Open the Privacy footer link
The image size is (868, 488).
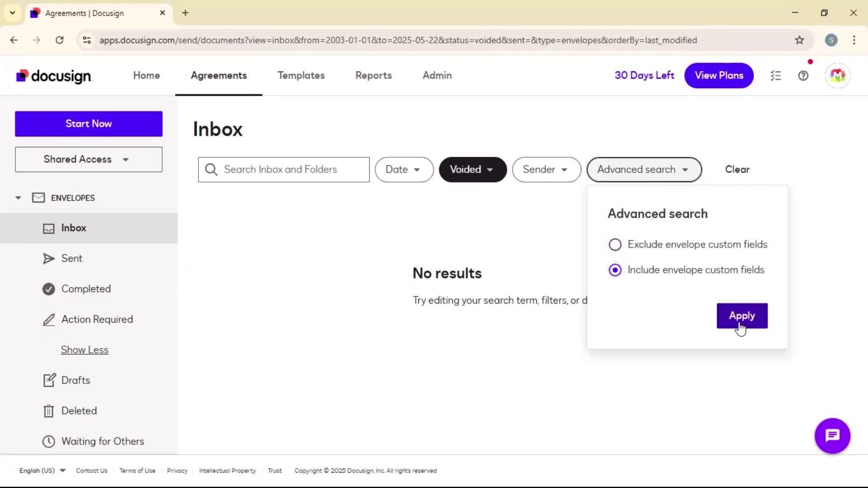[x=177, y=470]
